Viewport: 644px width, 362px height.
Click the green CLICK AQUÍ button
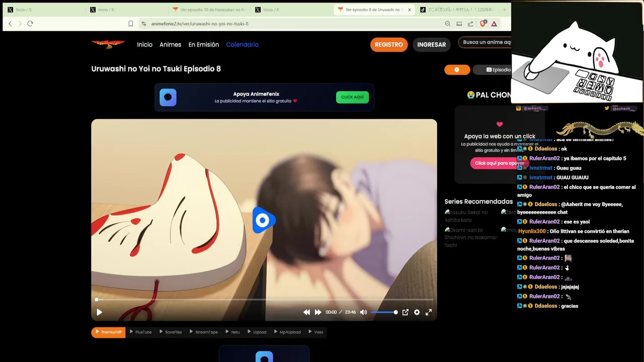pos(352,97)
